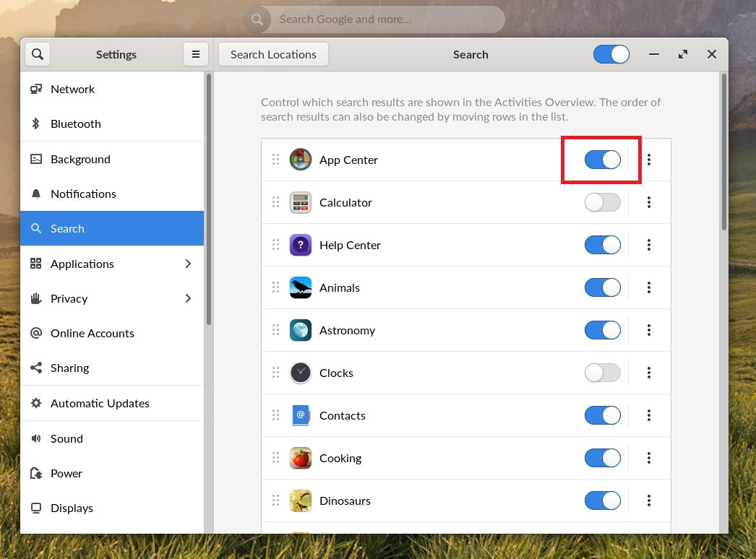Open the Calculator row three-dot menu

coord(649,202)
